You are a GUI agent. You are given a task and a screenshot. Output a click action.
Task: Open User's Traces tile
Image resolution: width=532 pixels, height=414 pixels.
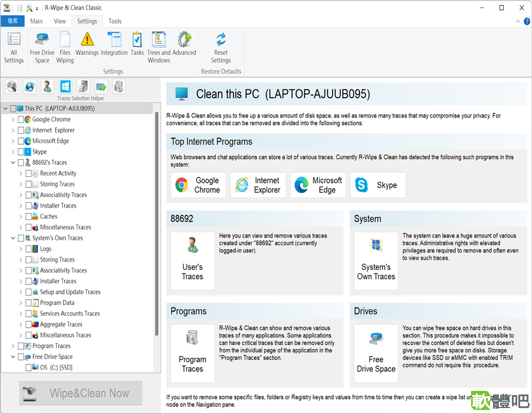[x=193, y=261]
